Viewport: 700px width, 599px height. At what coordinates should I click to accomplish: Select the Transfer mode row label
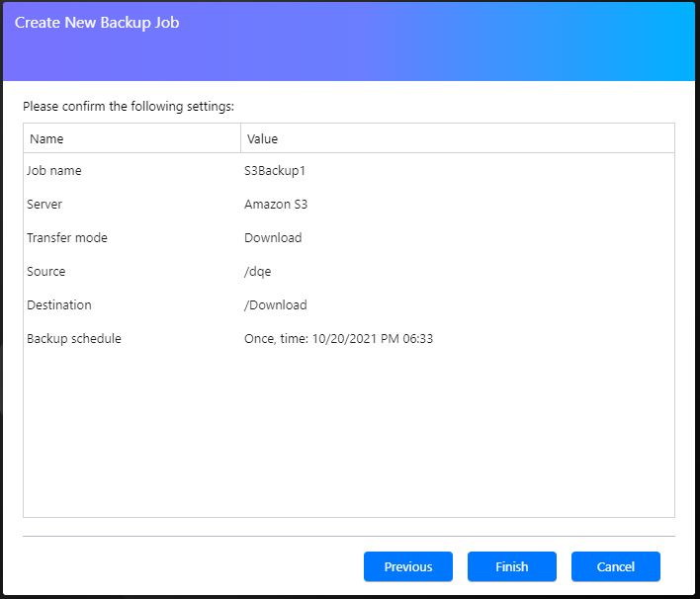[67, 238]
